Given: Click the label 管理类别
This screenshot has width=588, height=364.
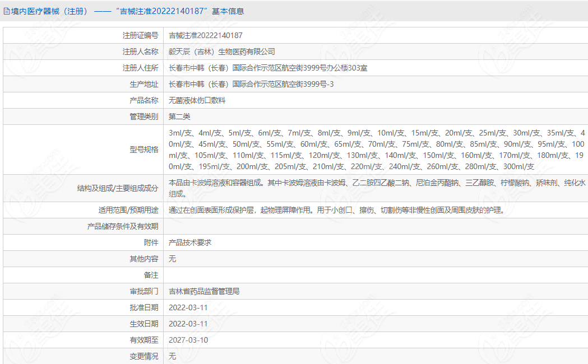Looking at the screenshot, I should [x=144, y=116].
